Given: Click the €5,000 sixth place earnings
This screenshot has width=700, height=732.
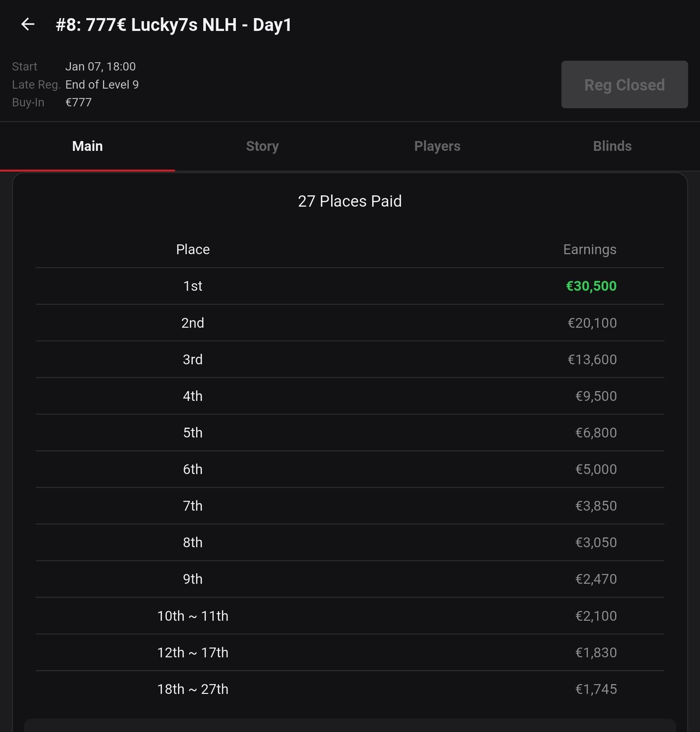Looking at the screenshot, I should [596, 469].
